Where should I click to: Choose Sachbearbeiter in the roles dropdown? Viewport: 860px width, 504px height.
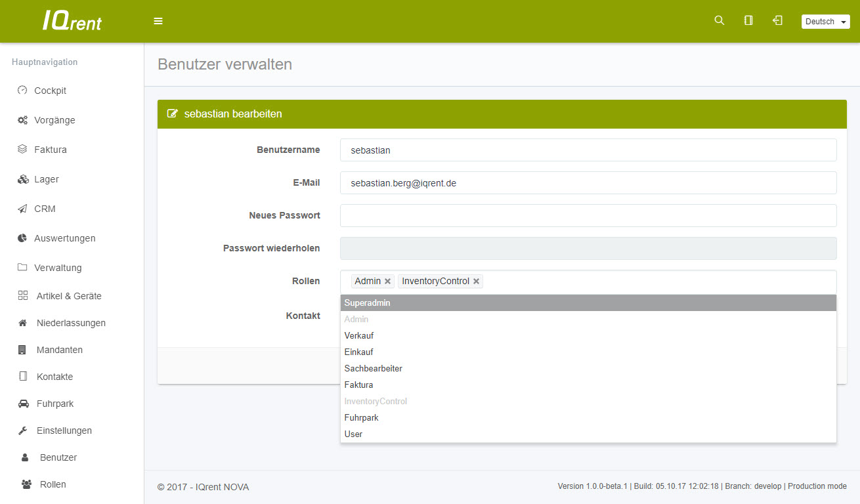(373, 368)
